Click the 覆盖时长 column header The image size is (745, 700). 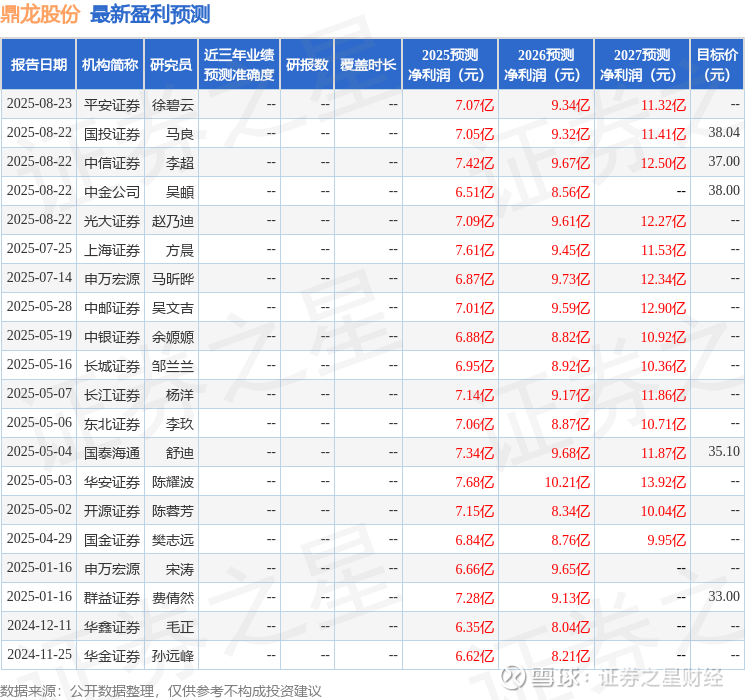368,65
